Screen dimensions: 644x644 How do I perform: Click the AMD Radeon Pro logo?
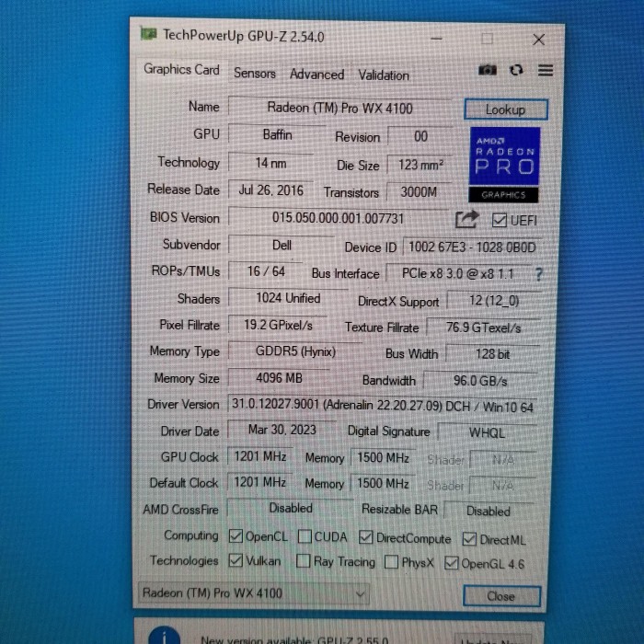tap(504, 165)
